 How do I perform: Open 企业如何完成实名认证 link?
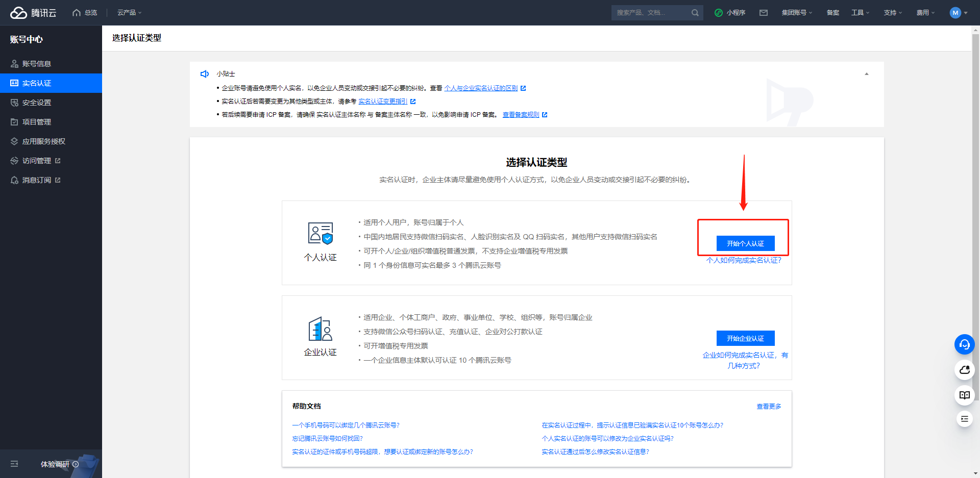745,360
